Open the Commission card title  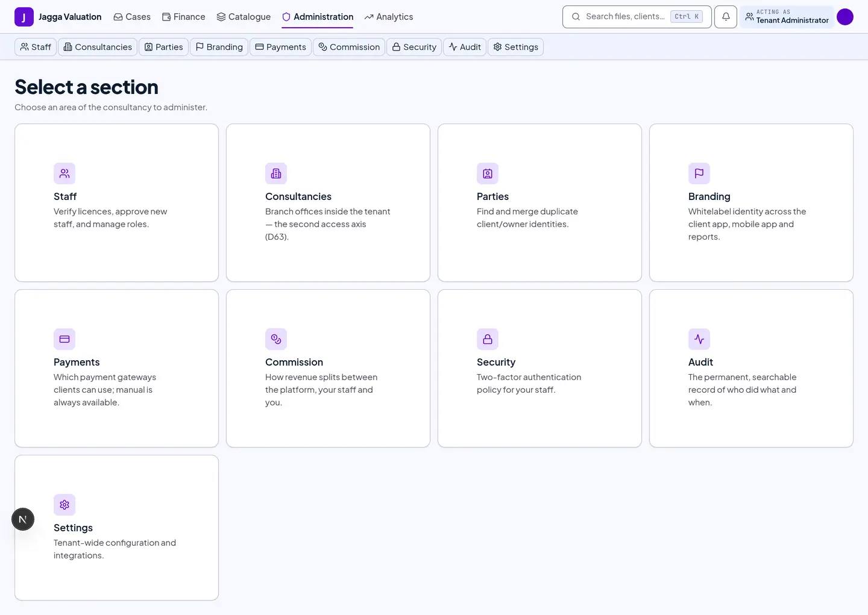294,362
